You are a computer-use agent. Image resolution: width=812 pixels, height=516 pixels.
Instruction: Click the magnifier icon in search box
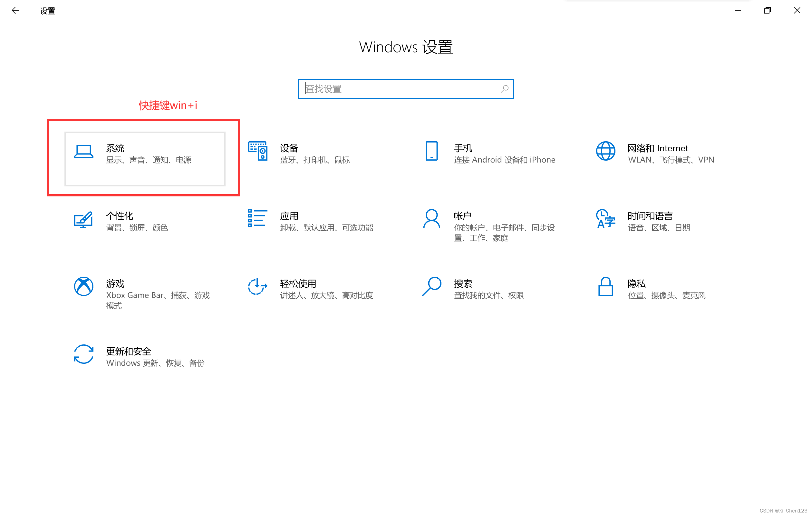(x=504, y=89)
